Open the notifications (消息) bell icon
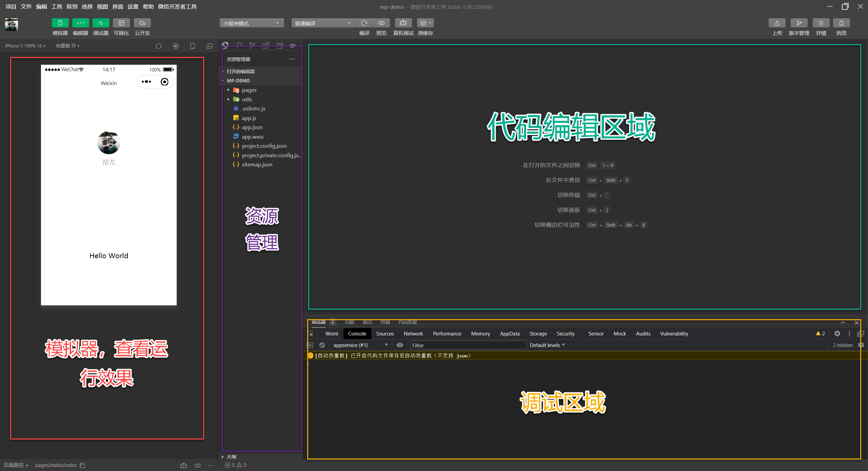 click(841, 23)
